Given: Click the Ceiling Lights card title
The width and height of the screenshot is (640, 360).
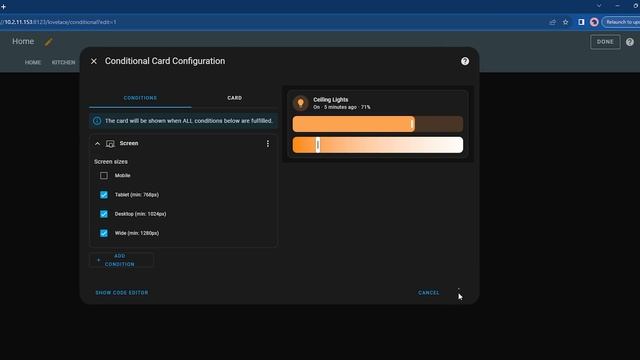Looking at the screenshot, I should point(331,100).
